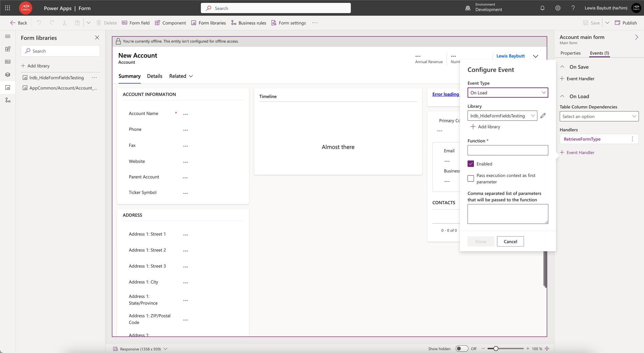Collapse the On Save section

[562, 67]
